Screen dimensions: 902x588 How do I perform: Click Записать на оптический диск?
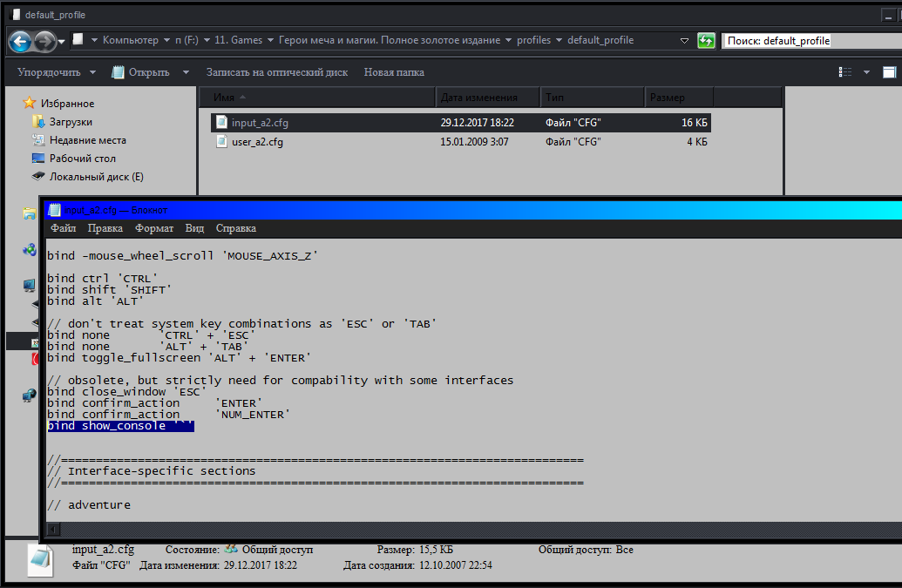(x=277, y=72)
